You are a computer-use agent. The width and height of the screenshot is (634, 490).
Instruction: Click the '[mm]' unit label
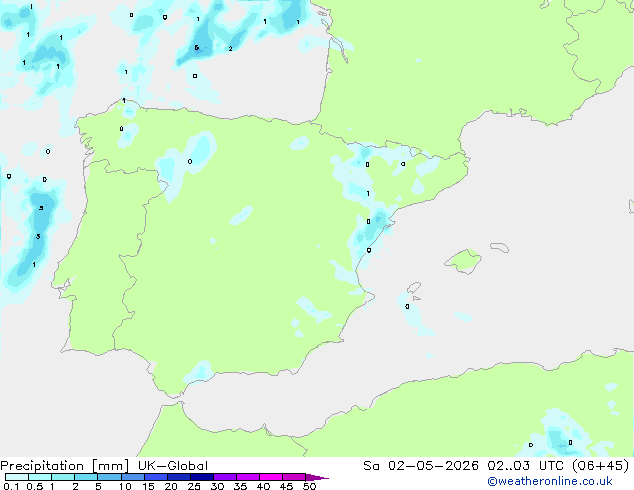[111, 466]
